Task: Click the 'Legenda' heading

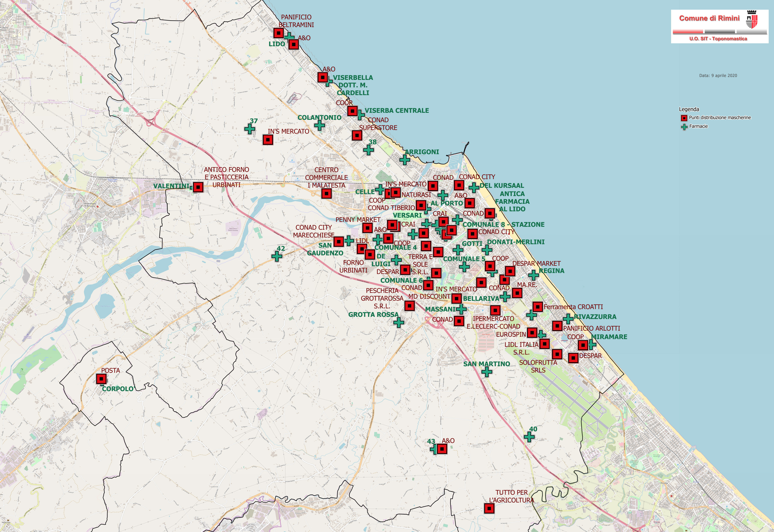Action: (x=689, y=109)
